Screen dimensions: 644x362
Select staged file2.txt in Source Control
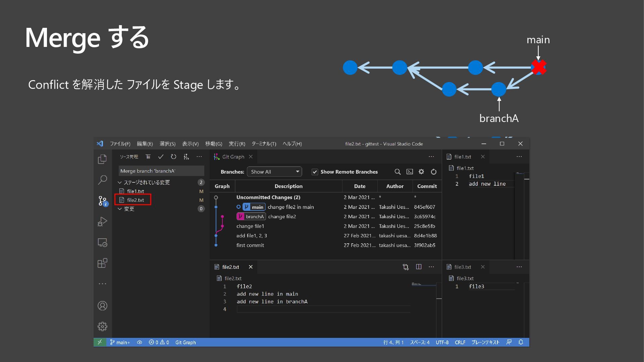point(136,200)
